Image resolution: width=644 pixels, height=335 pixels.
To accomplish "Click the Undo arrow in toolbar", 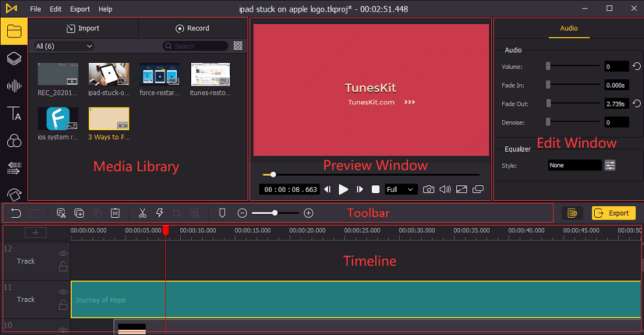I will pos(16,213).
